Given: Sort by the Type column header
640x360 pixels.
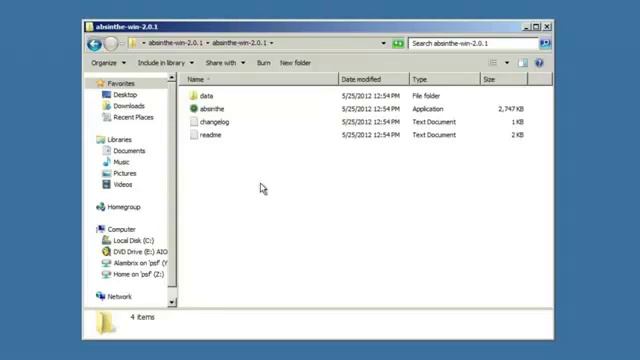Looking at the screenshot, I should coord(444,79).
